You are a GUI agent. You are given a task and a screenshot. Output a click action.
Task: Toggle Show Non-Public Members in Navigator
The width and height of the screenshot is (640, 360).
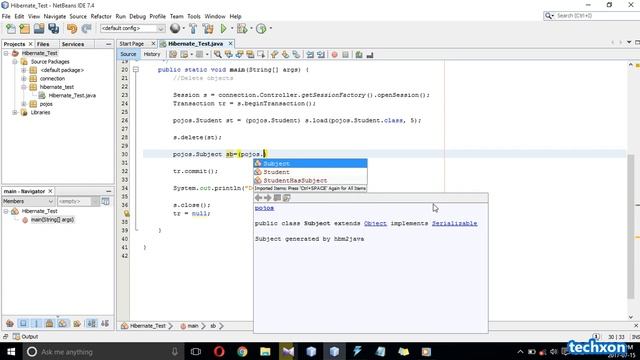click(x=49, y=324)
